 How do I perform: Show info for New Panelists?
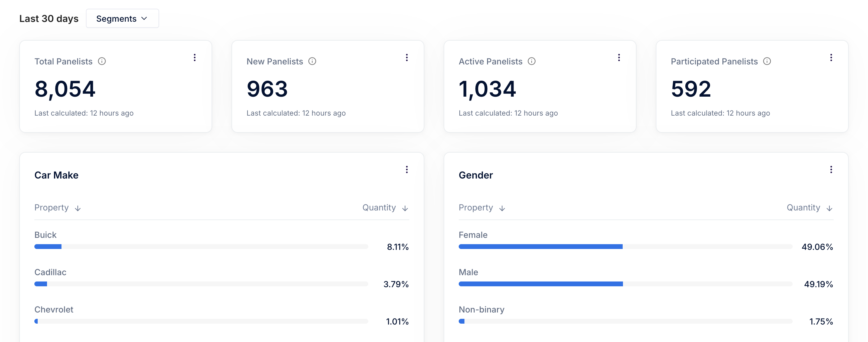(x=312, y=61)
